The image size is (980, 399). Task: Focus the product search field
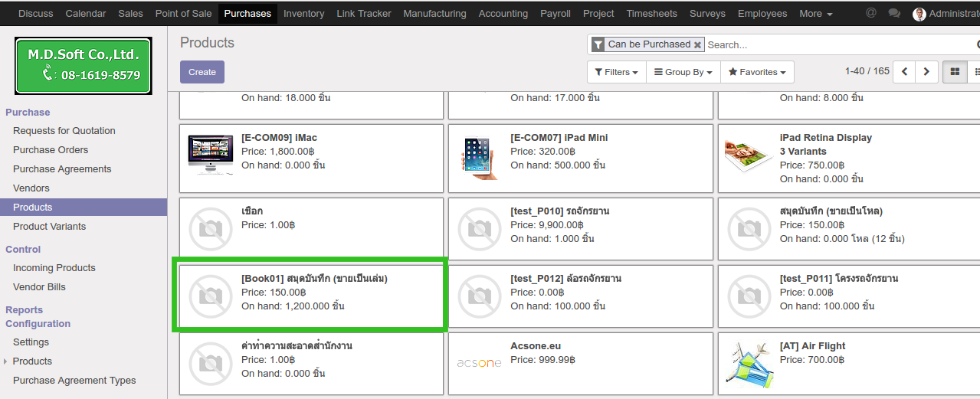[x=839, y=45]
